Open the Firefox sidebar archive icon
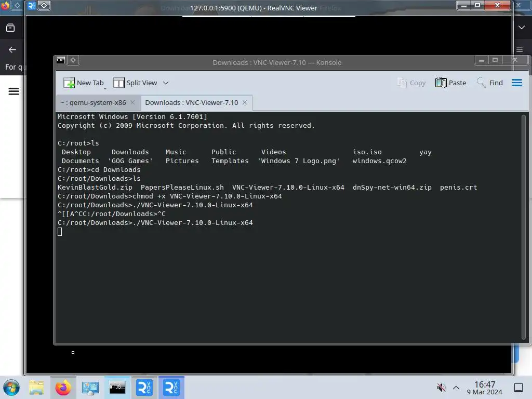532x399 pixels. tap(10, 28)
